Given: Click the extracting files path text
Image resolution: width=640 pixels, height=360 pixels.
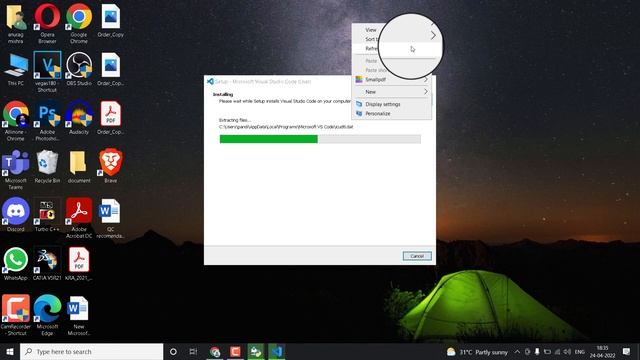Looking at the screenshot, I should coord(286,127).
